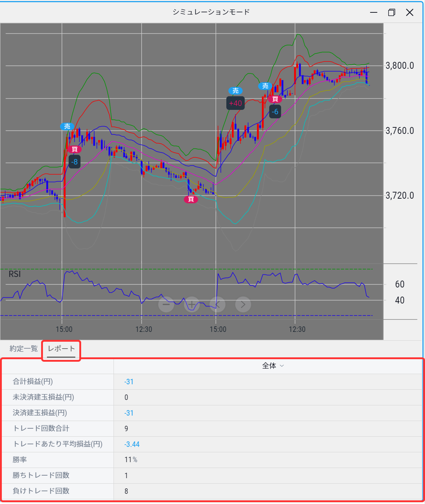Click the -3.44 average profit value

pyautogui.click(x=132, y=444)
